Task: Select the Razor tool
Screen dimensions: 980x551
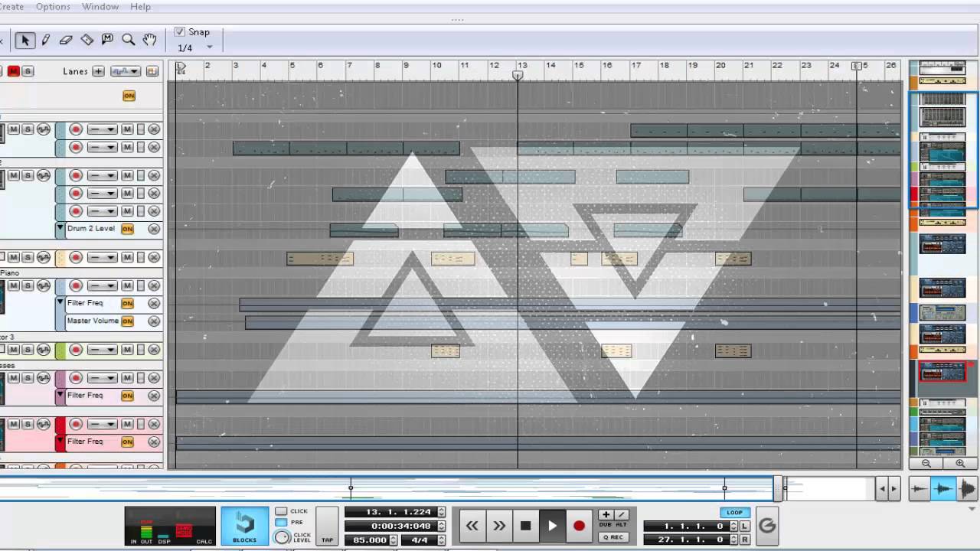Action: (x=87, y=40)
